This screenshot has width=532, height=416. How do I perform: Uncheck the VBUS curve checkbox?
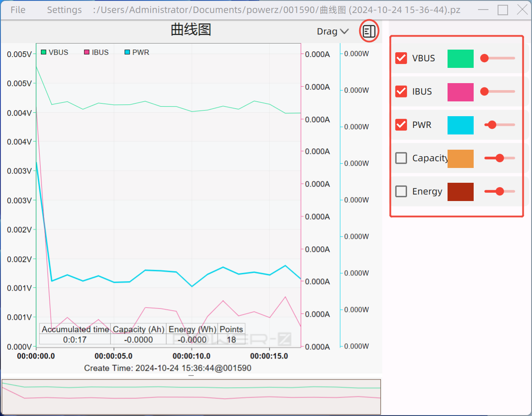pos(401,58)
